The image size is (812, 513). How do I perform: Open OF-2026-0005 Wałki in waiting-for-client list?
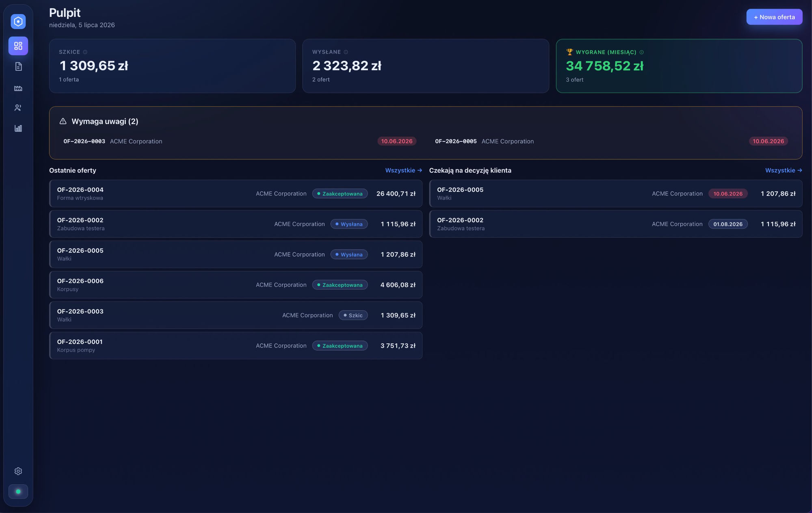coord(616,193)
